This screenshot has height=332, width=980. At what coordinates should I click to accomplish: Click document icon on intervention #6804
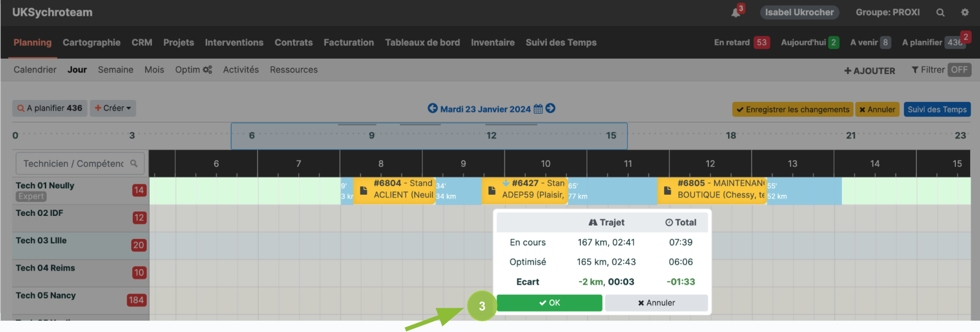pos(364,191)
